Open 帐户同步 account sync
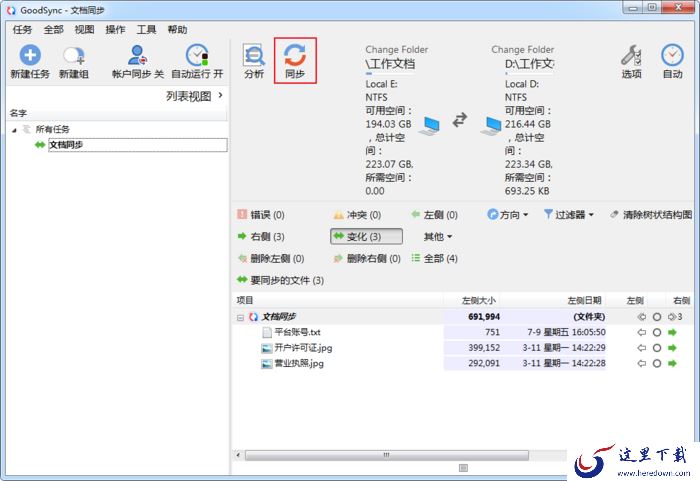The height and width of the screenshot is (481, 700). pos(138,62)
